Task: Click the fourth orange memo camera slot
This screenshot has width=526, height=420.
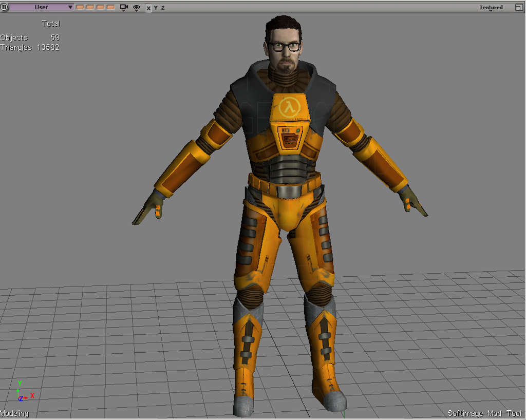Action: pos(111,7)
